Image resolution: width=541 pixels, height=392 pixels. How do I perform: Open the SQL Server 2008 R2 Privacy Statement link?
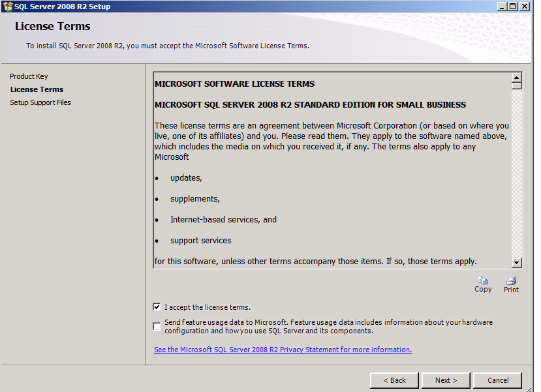pyautogui.click(x=283, y=350)
